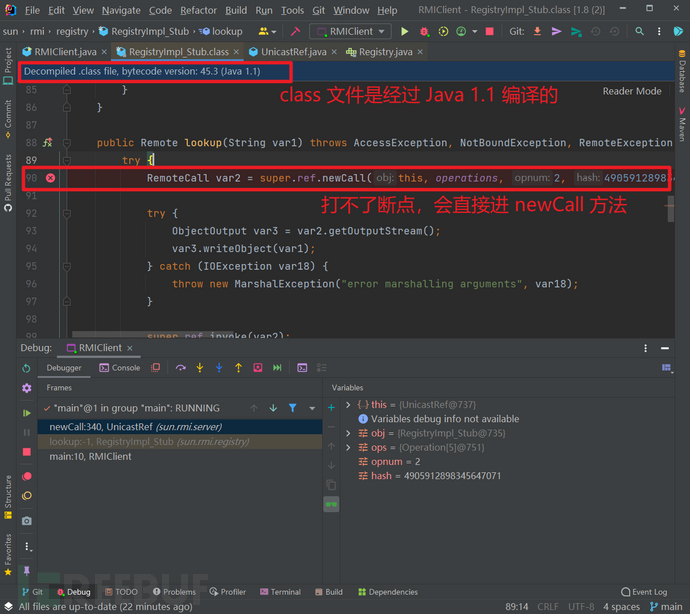Click the frames filter funnel icon
Viewport: 690px width, 614px height.
pos(293,408)
